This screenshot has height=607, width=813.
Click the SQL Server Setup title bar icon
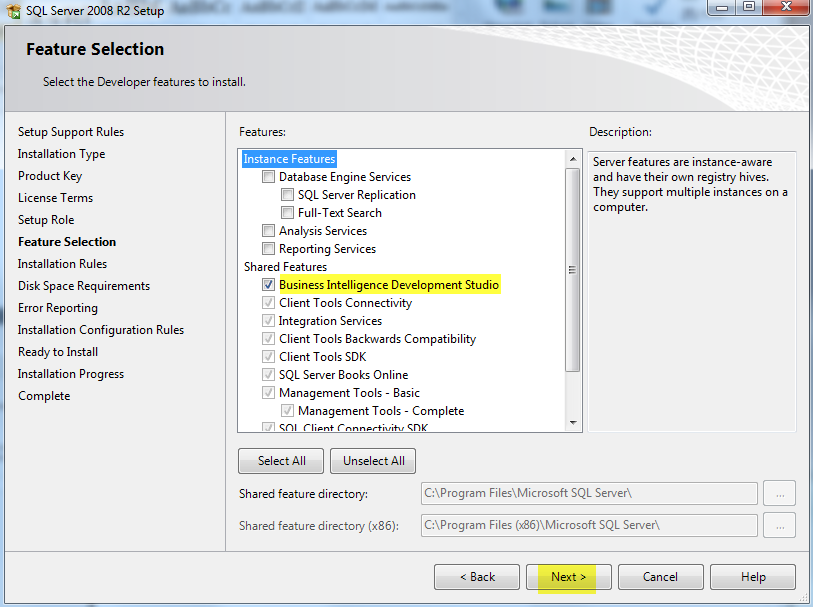point(13,10)
